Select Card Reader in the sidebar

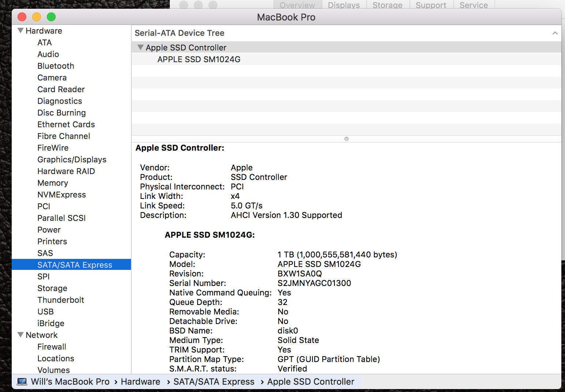[61, 89]
